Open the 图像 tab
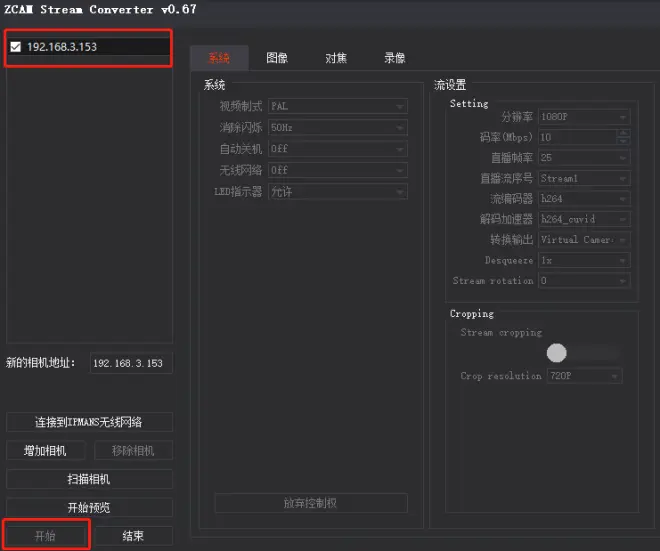660x551 pixels. click(277, 58)
